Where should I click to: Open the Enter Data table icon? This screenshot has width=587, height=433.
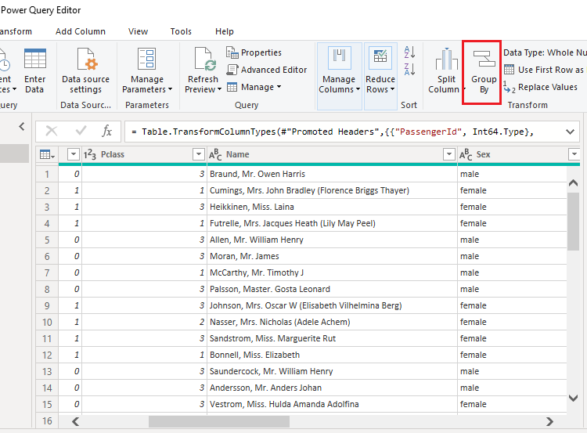[35, 59]
